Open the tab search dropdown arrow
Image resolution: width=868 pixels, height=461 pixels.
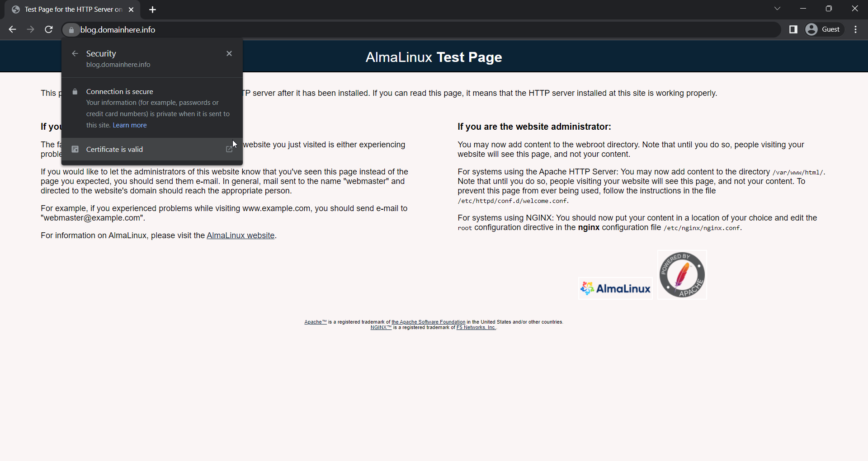tap(778, 9)
